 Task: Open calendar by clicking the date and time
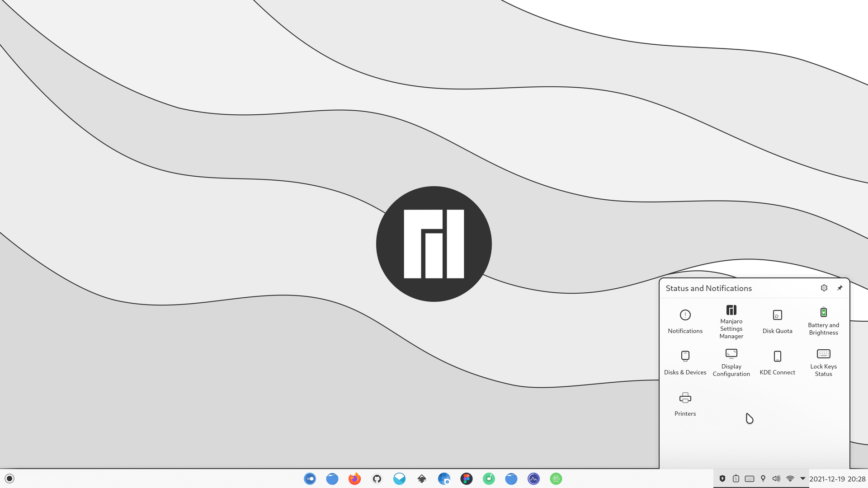(x=837, y=479)
